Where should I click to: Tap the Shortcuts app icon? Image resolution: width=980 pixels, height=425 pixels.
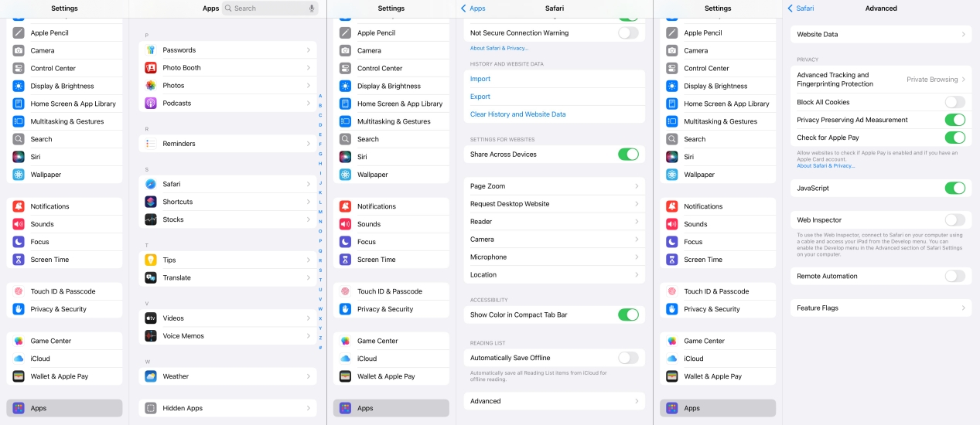point(151,202)
